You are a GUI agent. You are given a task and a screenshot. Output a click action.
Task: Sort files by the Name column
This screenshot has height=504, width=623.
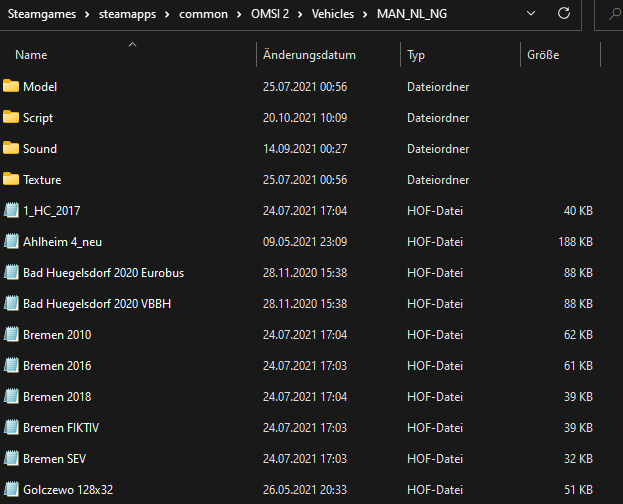[31, 55]
